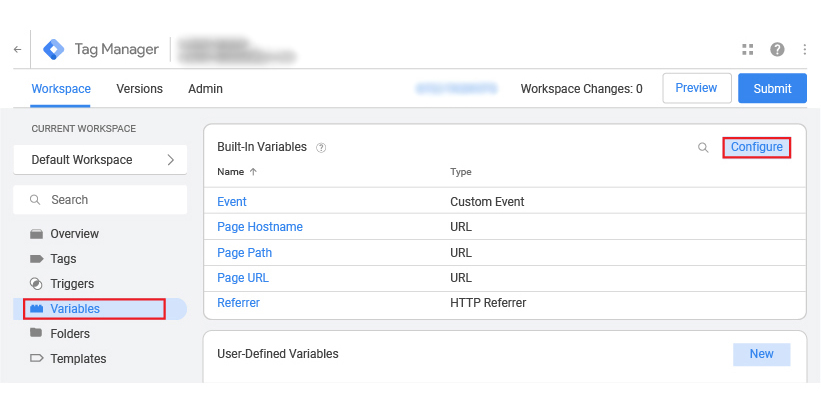Click the CURRENT WORKSPACE label
Image resolution: width=821 pixels, height=413 pixels.
84,129
